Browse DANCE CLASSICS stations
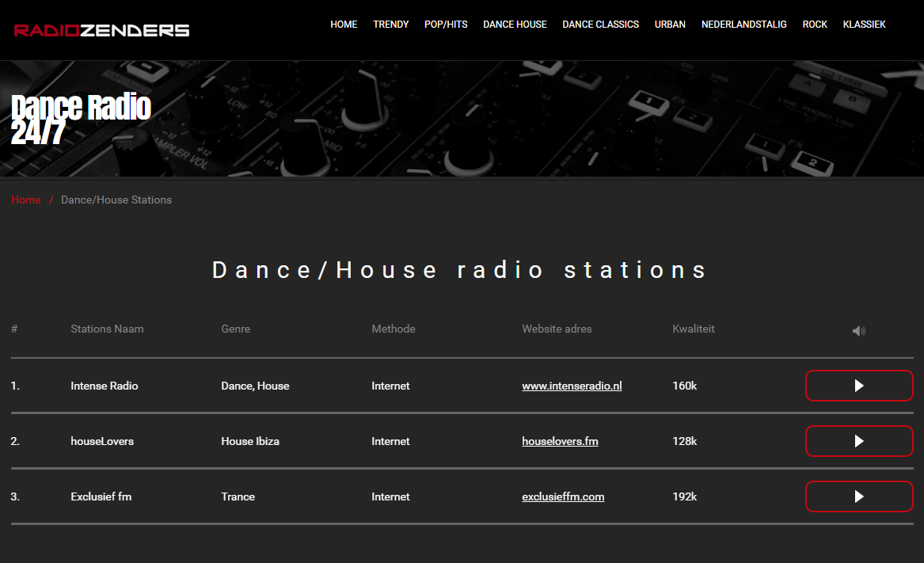The image size is (924, 563). (600, 24)
